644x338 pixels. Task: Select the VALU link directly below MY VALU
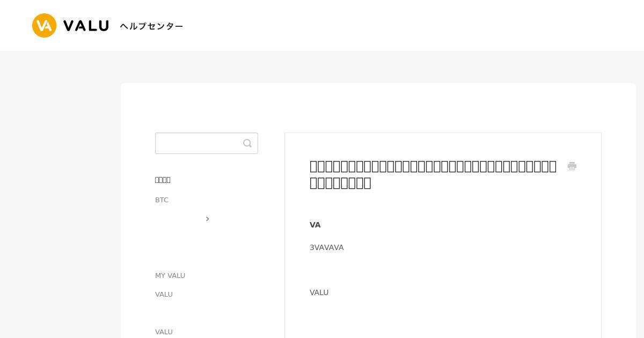[164, 294]
